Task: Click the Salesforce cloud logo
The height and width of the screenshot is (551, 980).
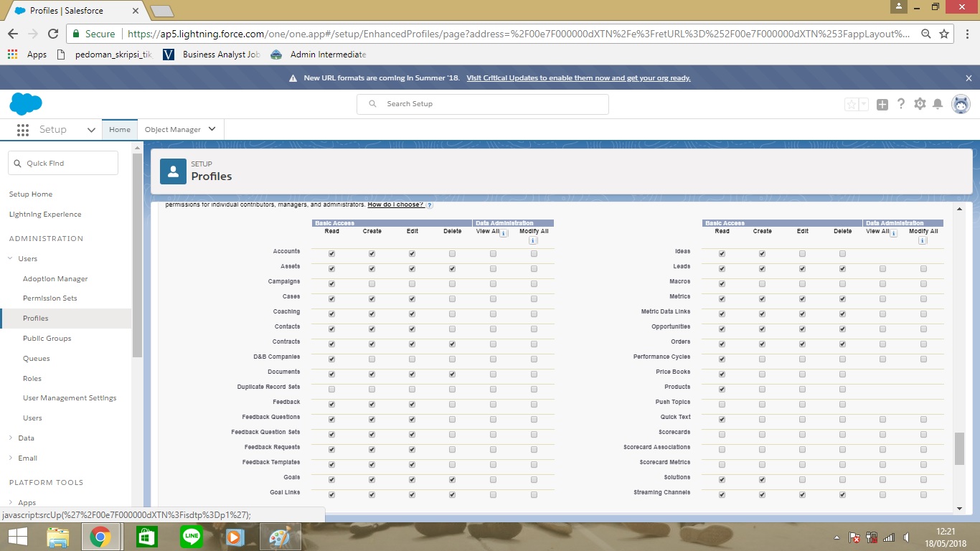Action: [26, 104]
